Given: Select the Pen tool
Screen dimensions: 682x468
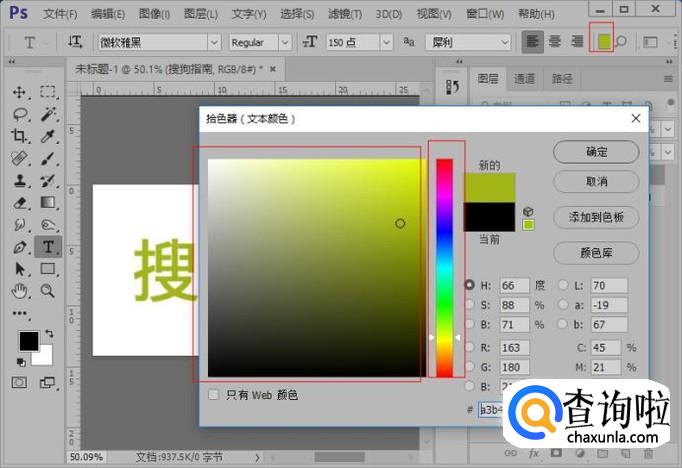Looking at the screenshot, I should click(20, 247).
